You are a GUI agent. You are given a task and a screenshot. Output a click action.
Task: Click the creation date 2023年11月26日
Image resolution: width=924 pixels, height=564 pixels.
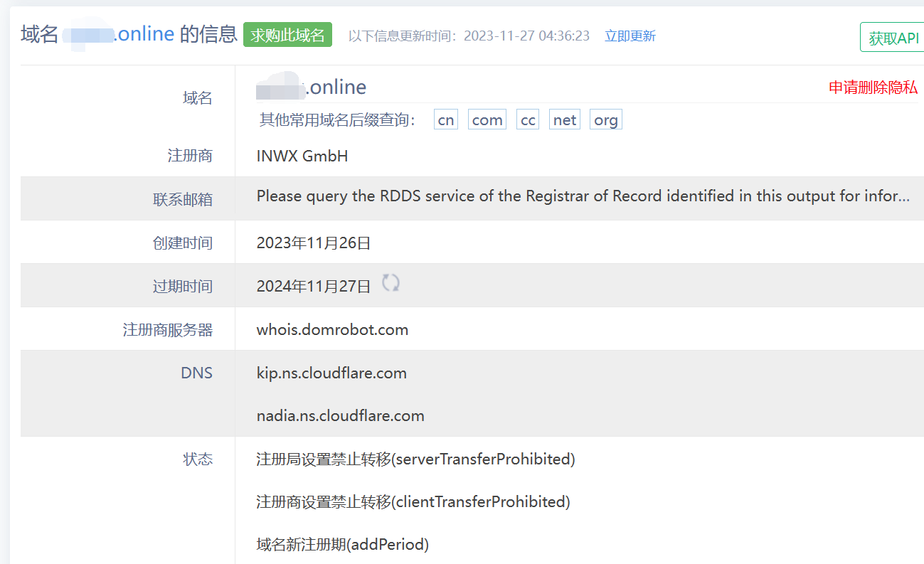(314, 243)
